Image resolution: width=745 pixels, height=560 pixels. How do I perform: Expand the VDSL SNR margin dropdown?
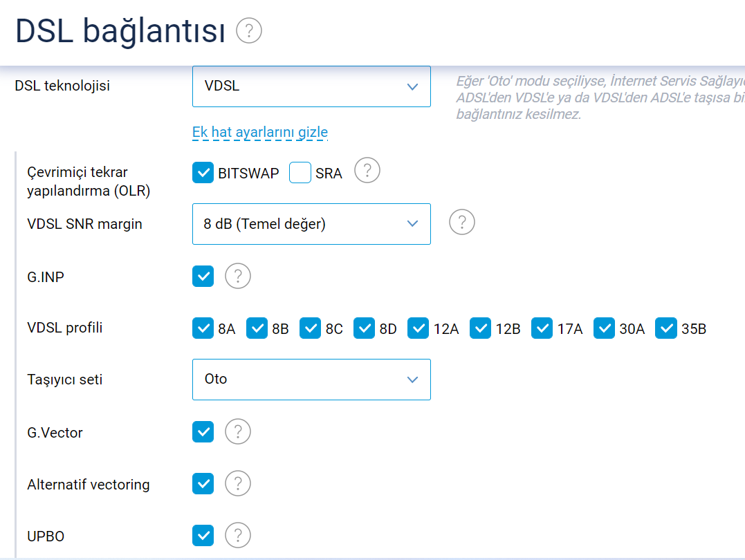pos(311,224)
